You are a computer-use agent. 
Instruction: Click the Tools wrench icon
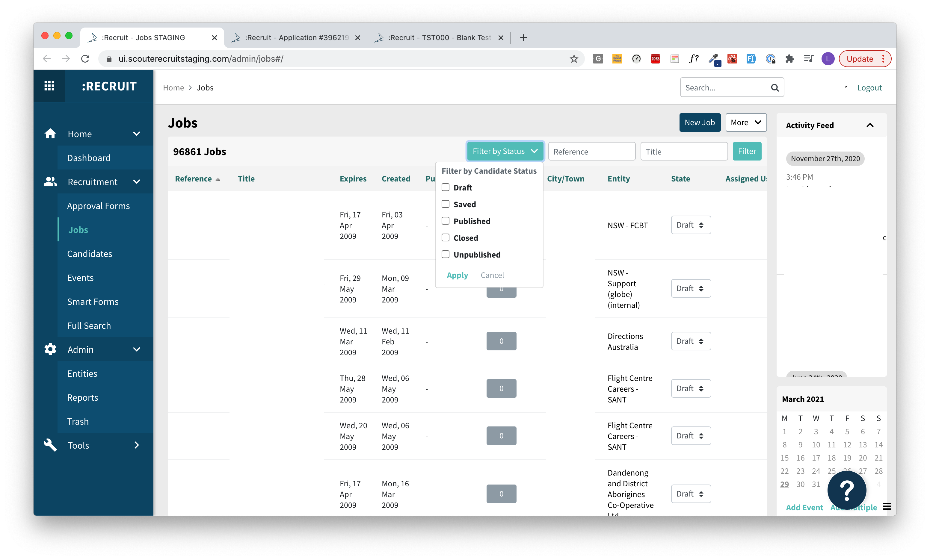[50, 445]
